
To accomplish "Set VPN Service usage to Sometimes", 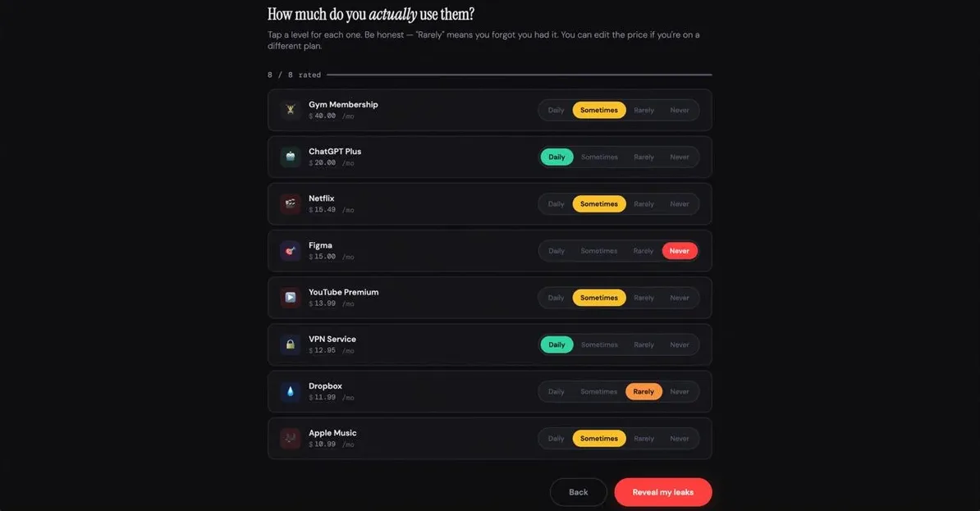I will point(598,344).
